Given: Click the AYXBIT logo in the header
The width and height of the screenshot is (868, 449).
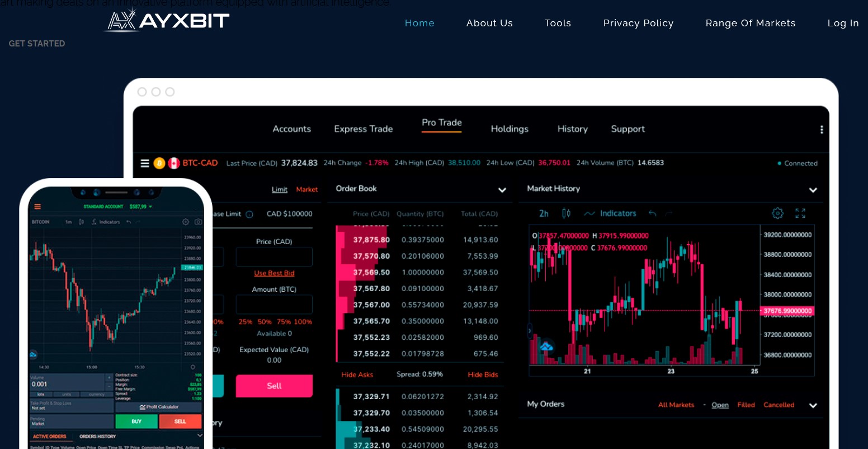Looking at the screenshot, I should [x=167, y=21].
